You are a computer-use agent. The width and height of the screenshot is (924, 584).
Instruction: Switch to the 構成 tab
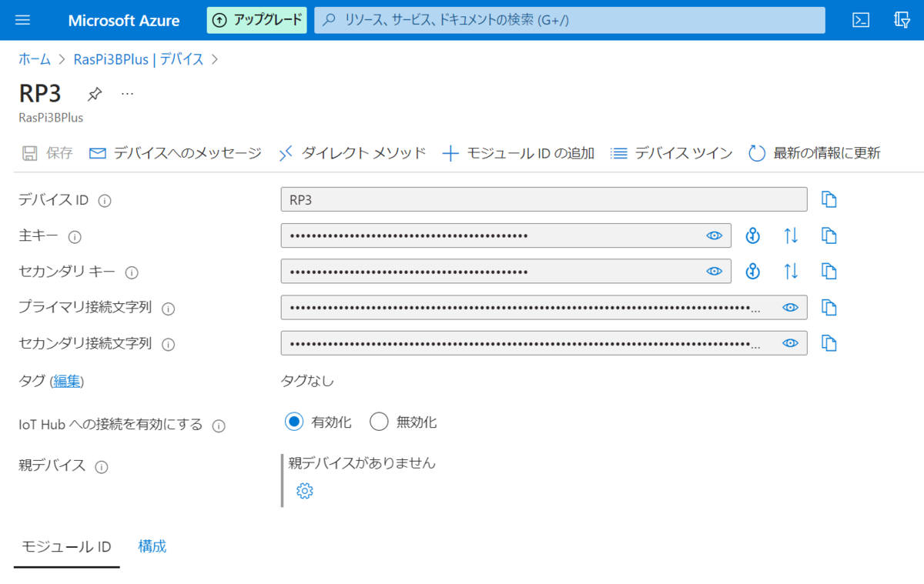coord(152,546)
